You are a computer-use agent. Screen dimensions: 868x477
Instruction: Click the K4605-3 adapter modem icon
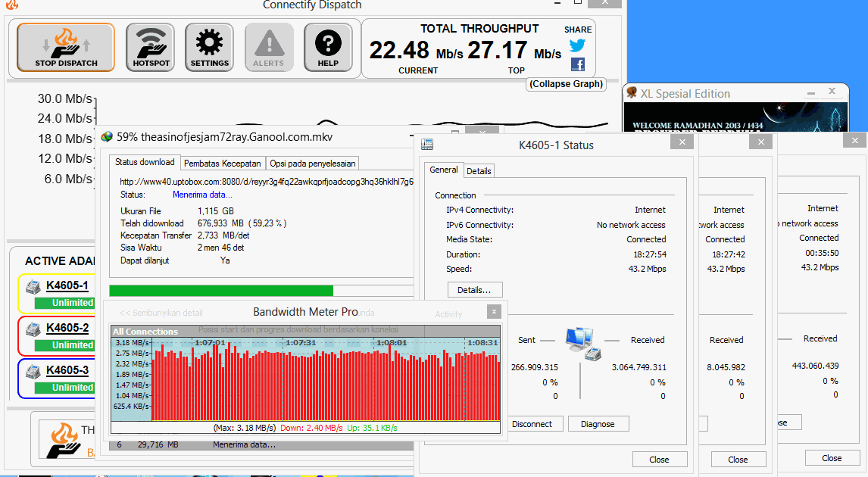tap(33, 371)
